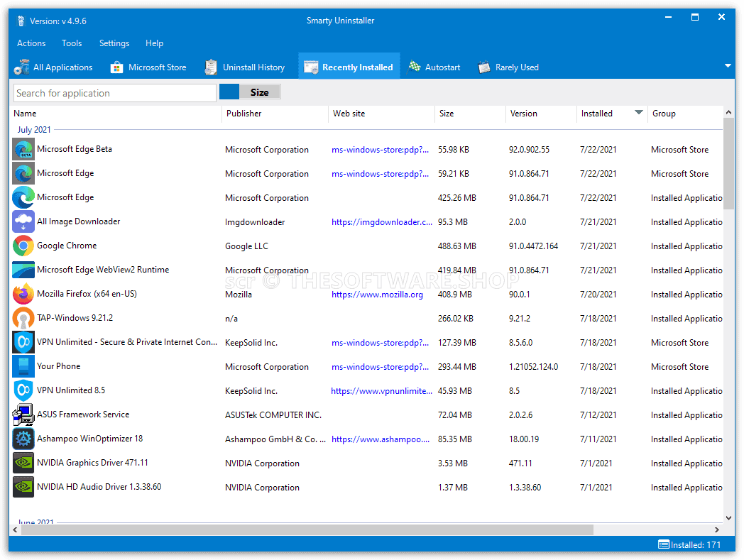
Task: Click the horizontal scrollbar right arrow
Action: point(716,529)
